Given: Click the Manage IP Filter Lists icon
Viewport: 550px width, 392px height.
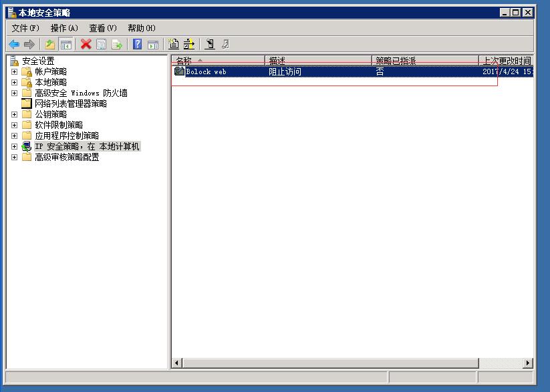Looking at the screenshot, I should (x=190, y=44).
